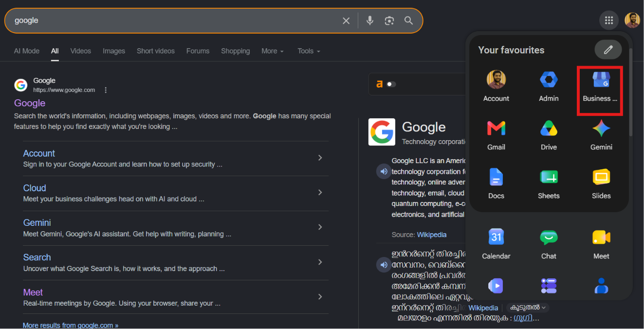644x329 pixels.
Task: Switch to the Images tab
Action: click(114, 51)
